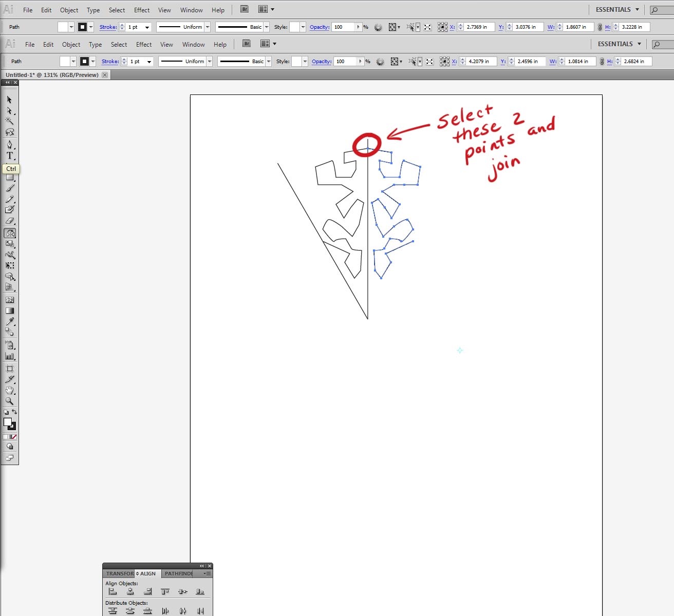Reset to default fill and stroke
This screenshot has width=674, height=616.
pos(6,412)
